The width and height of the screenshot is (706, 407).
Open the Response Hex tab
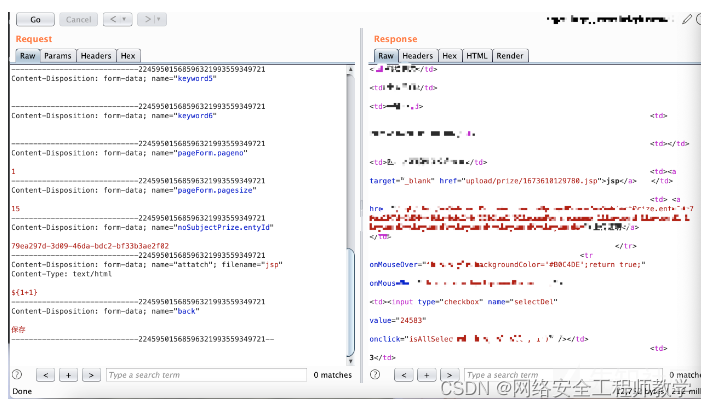[449, 56]
